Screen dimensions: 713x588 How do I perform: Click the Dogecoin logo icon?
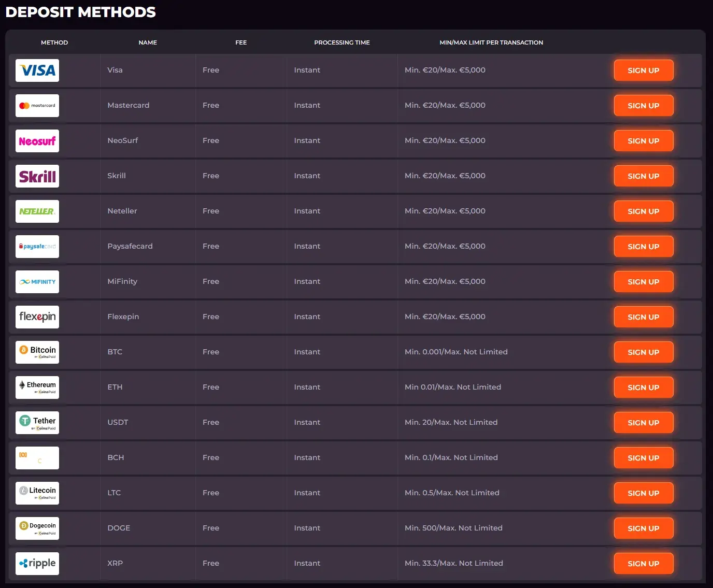(x=37, y=528)
